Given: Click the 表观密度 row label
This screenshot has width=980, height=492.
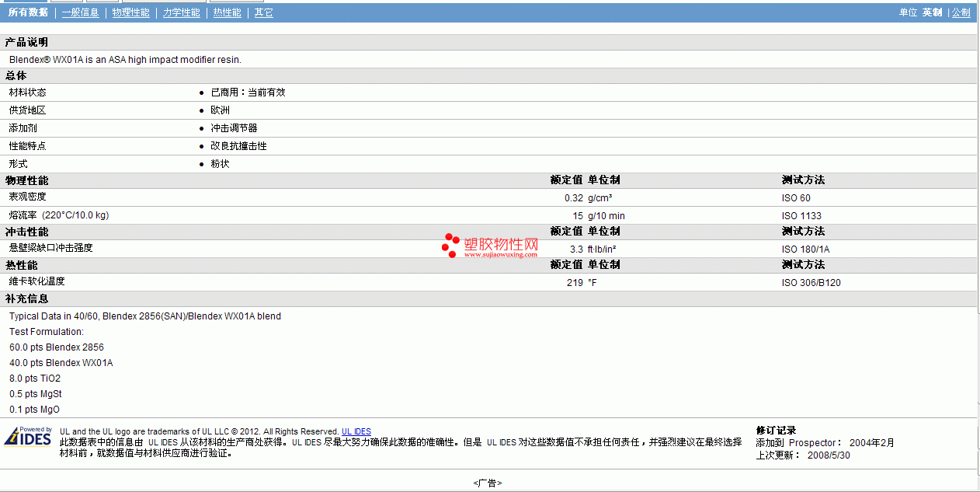Looking at the screenshot, I should (x=27, y=197).
